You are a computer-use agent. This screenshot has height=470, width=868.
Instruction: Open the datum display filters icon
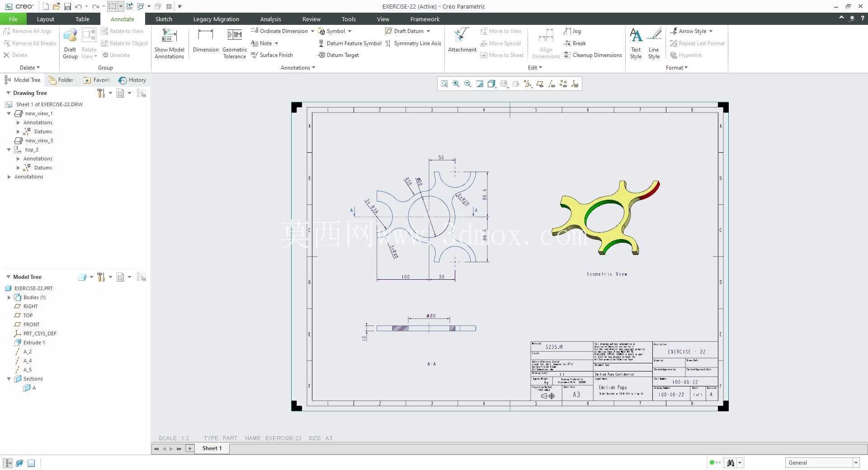coord(528,84)
